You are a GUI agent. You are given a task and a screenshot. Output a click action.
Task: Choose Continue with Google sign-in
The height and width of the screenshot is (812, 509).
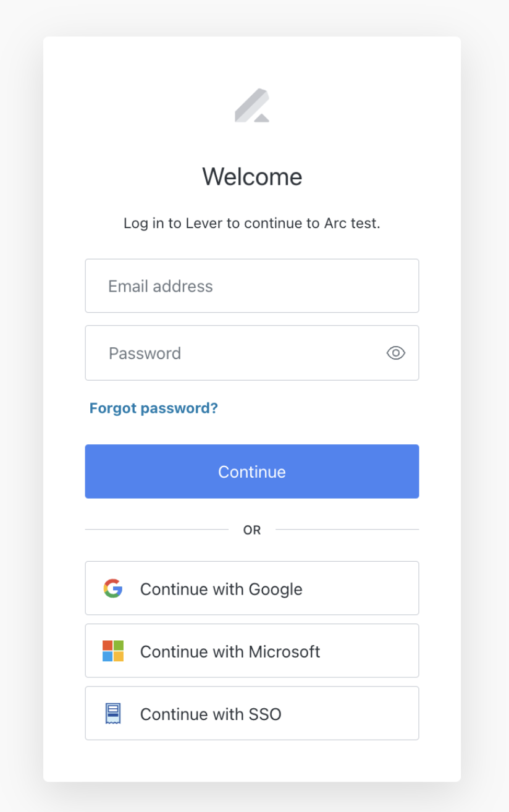click(252, 588)
